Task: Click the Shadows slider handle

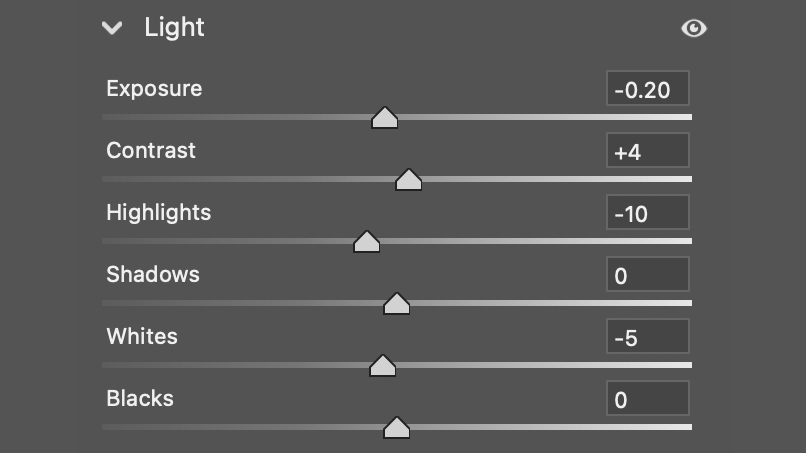Action: click(396, 304)
